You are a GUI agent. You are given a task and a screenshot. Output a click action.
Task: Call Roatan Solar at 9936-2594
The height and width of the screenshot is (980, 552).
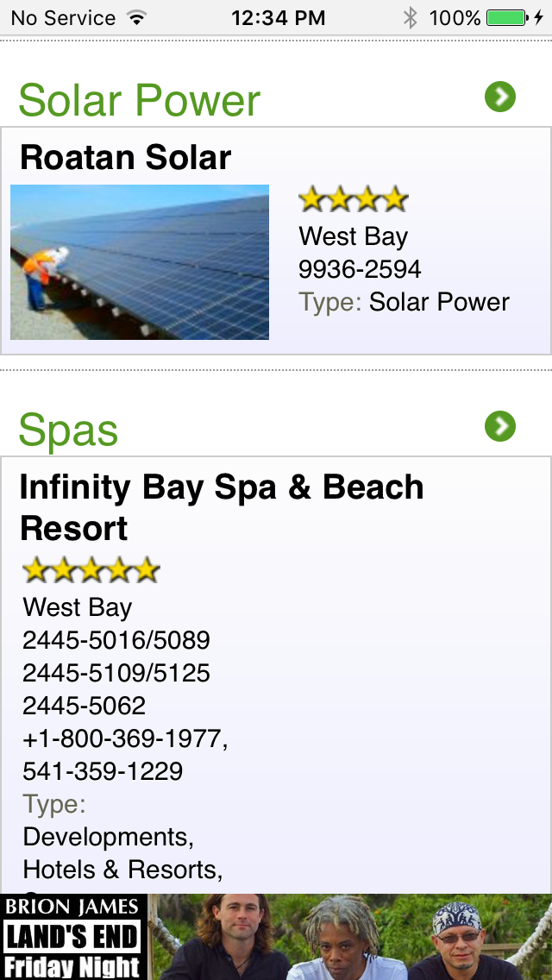pos(360,269)
